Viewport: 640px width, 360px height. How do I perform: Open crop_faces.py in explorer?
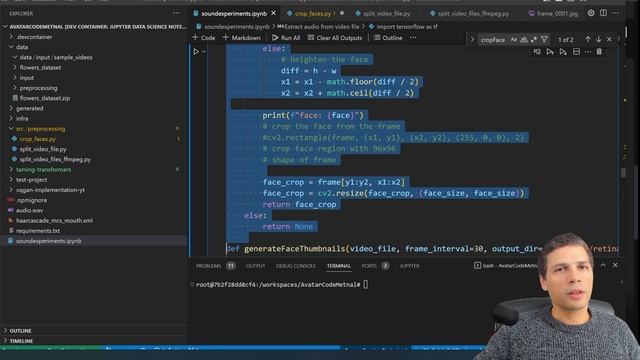(94, 139)
